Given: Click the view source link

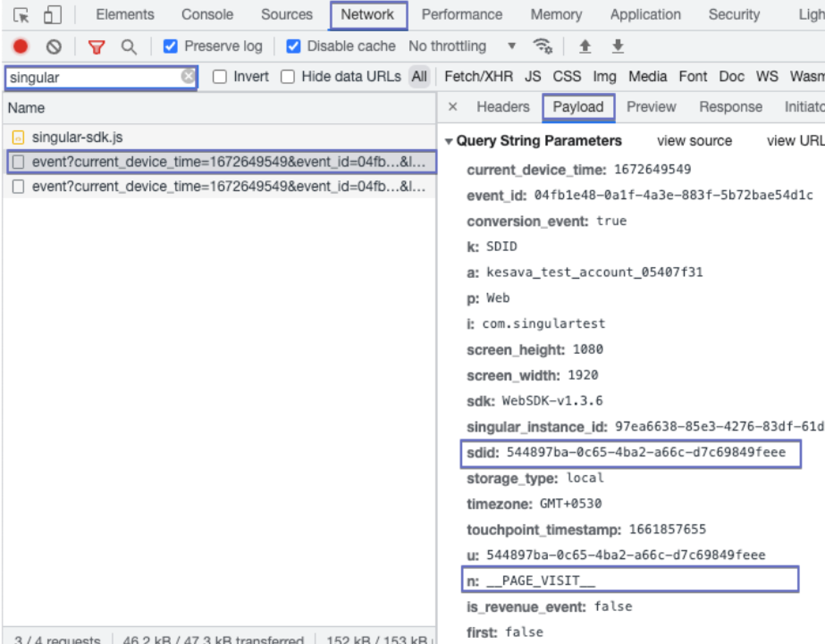Looking at the screenshot, I should click(x=694, y=141).
